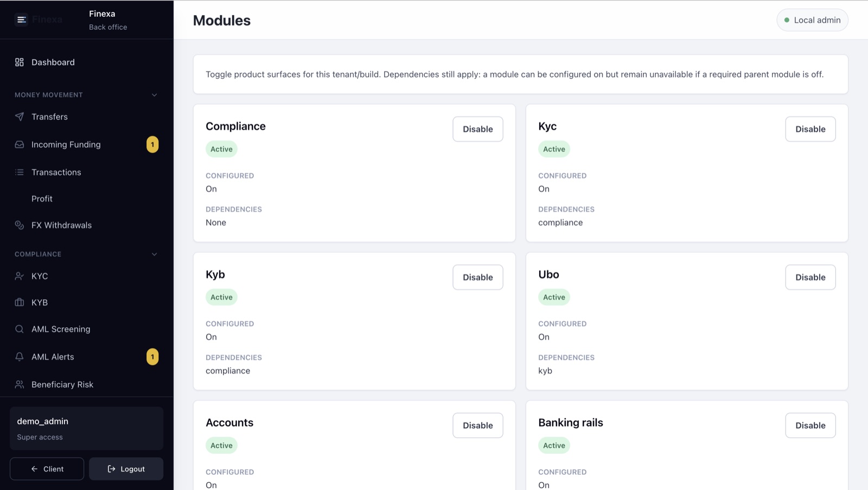Image resolution: width=868 pixels, height=490 pixels.
Task: Click the Active badge on Kyb card
Action: (x=221, y=297)
